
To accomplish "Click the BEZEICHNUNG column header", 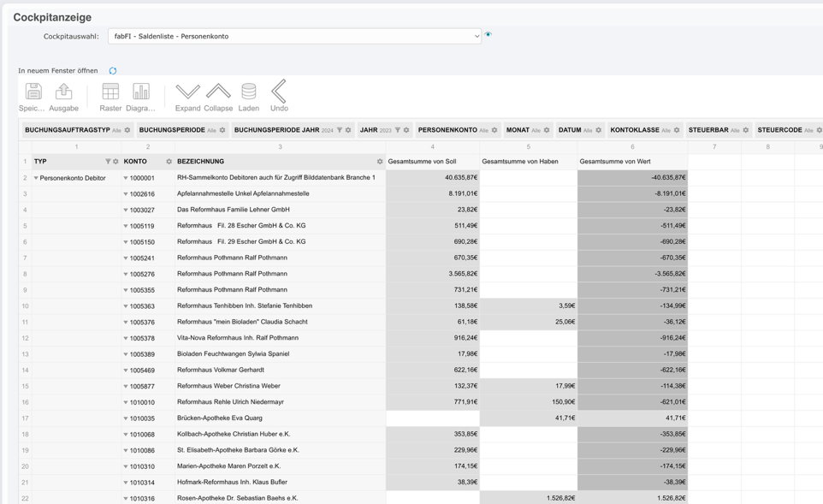I will 201,162.
